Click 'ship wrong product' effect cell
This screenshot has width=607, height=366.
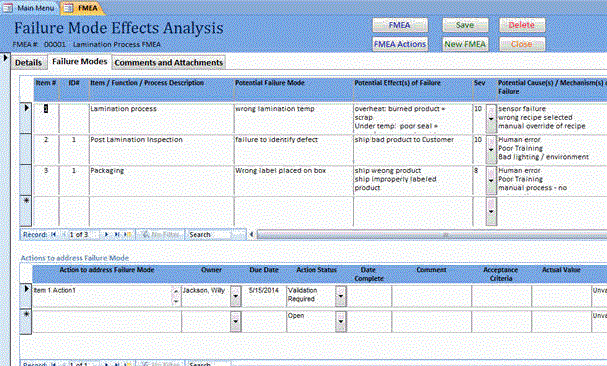tap(413, 180)
